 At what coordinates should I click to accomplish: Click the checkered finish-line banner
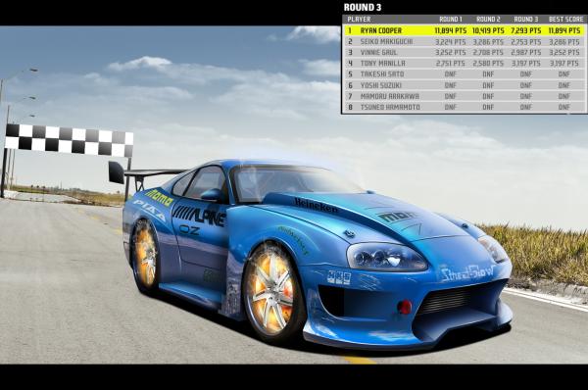click(x=69, y=140)
